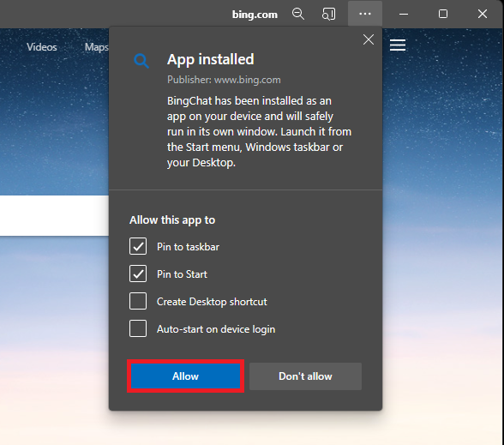
Task: Click inside the Bing search box
Action: [54, 215]
